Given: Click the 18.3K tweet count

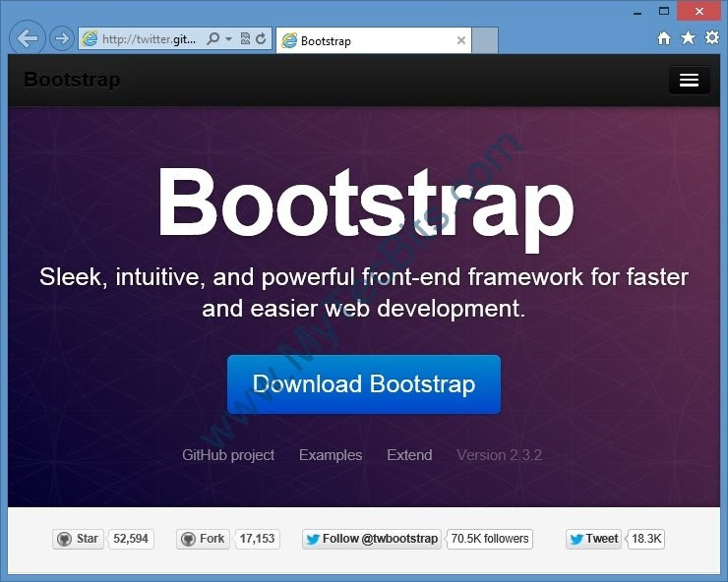Looking at the screenshot, I should (646, 539).
